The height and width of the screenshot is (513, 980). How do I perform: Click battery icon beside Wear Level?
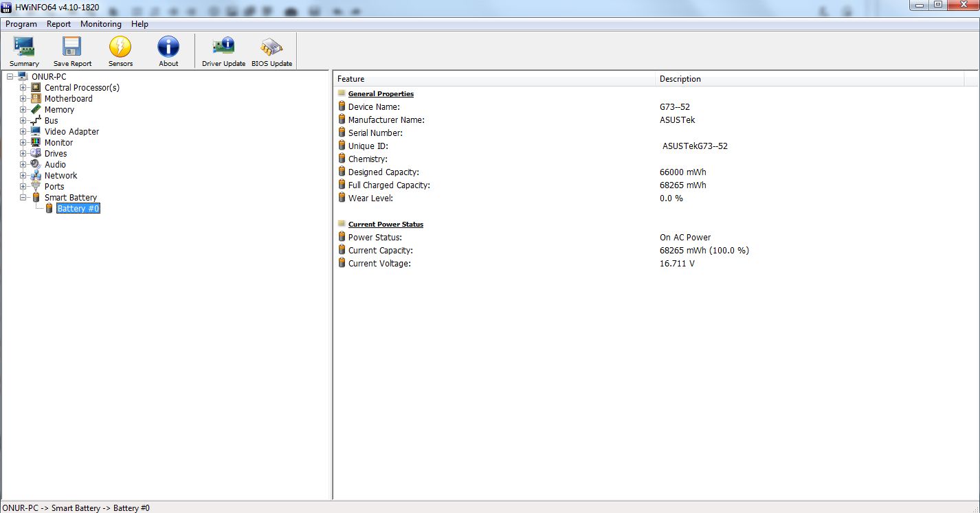(x=342, y=198)
